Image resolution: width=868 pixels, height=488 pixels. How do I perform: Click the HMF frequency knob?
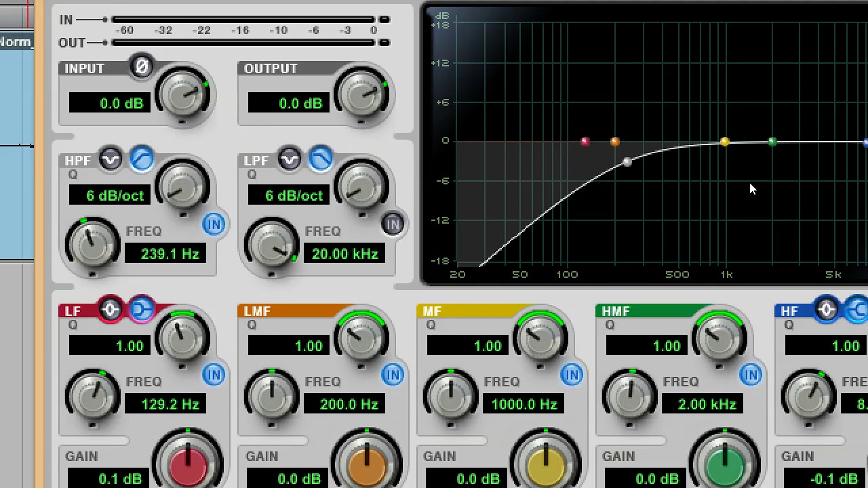(x=629, y=396)
